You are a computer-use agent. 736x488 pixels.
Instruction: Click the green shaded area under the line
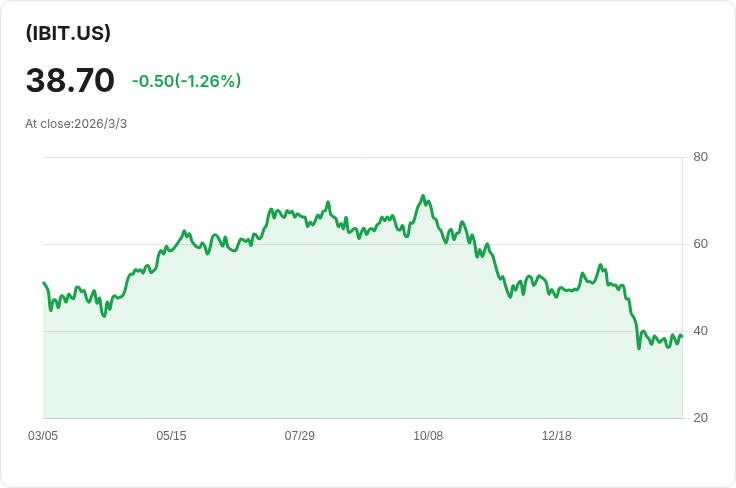(362, 338)
